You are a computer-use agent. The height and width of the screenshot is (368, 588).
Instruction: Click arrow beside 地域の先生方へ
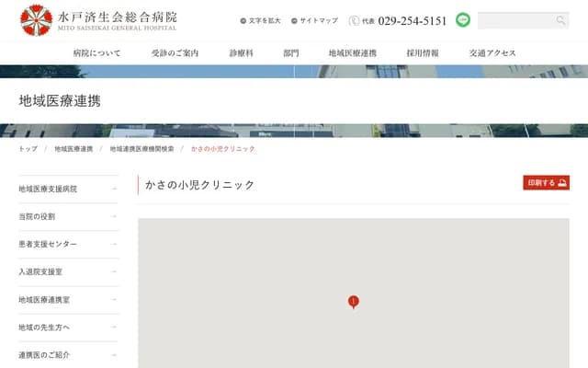tap(114, 328)
